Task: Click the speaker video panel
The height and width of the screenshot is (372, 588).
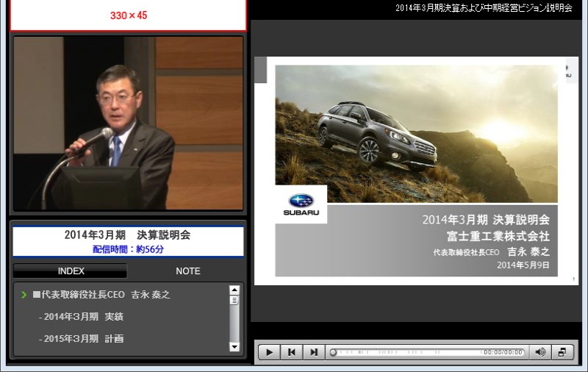Action: pos(128,123)
